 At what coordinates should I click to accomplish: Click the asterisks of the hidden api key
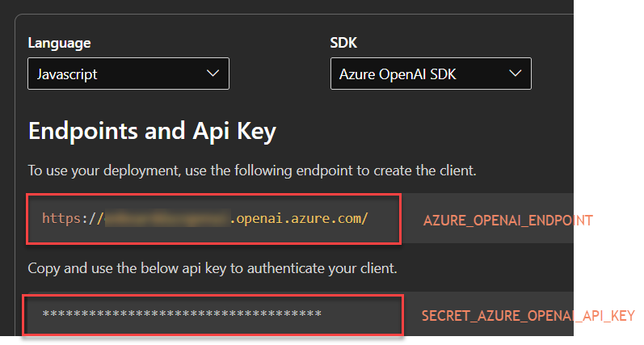pos(182,314)
